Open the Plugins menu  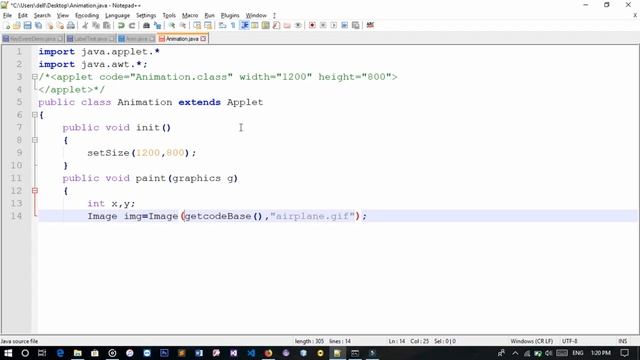click(x=230, y=16)
